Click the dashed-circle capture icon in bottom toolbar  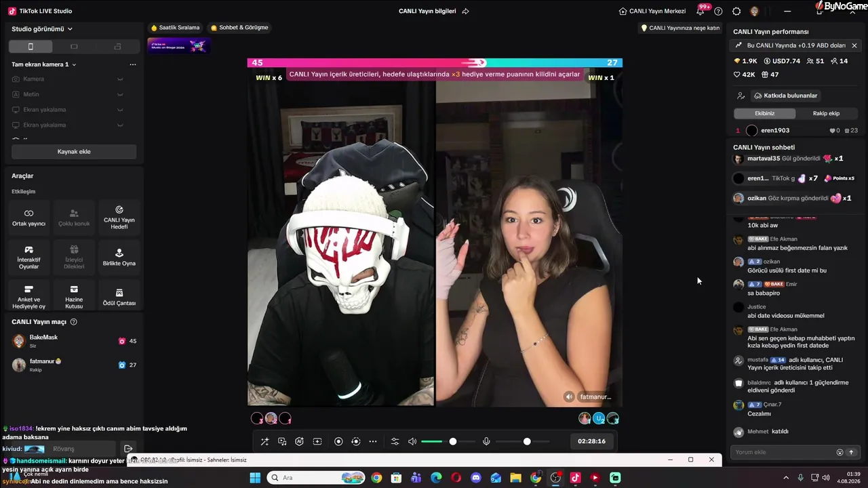tap(356, 441)
